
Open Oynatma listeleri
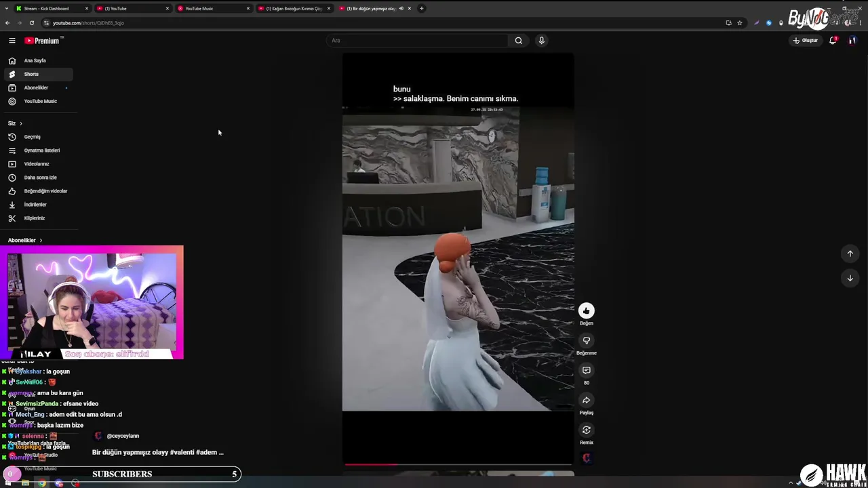[x=38, y=150]
